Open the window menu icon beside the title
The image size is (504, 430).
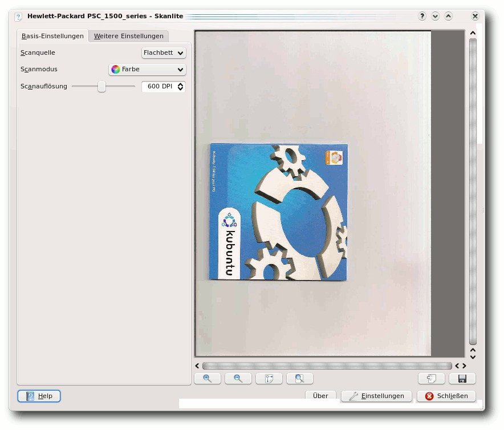18,17
